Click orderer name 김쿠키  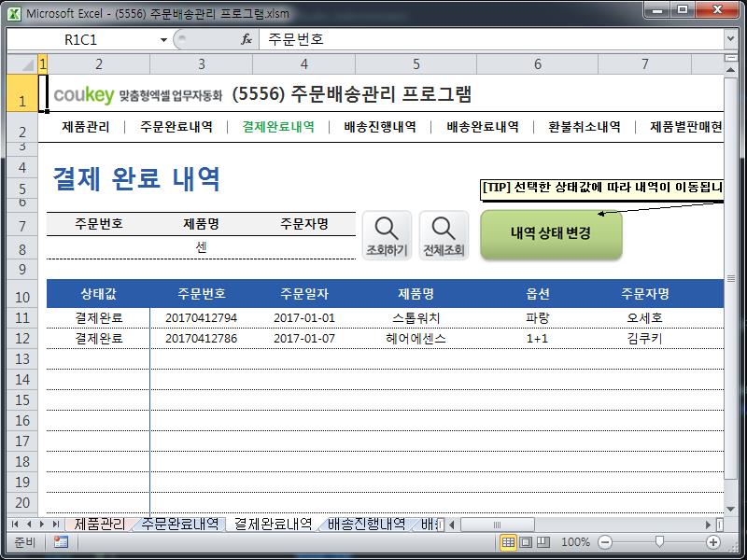[x=644, y=339]
